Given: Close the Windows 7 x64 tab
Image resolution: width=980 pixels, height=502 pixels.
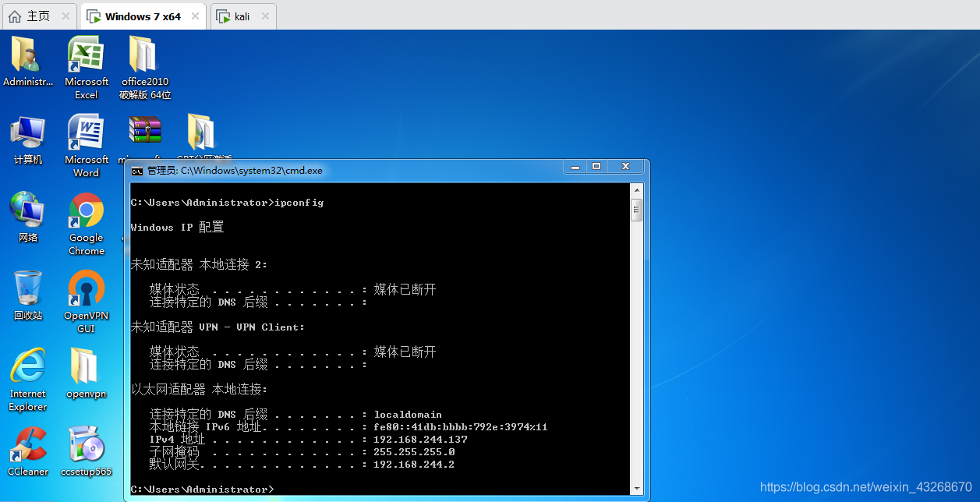Looking at the screenshot, I should click(x=195, y=16).
